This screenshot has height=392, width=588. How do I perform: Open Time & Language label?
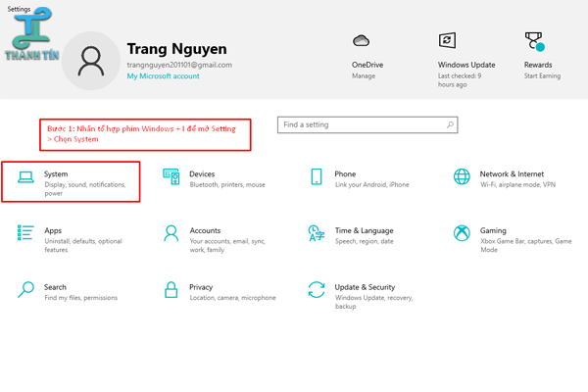[365, 230]
